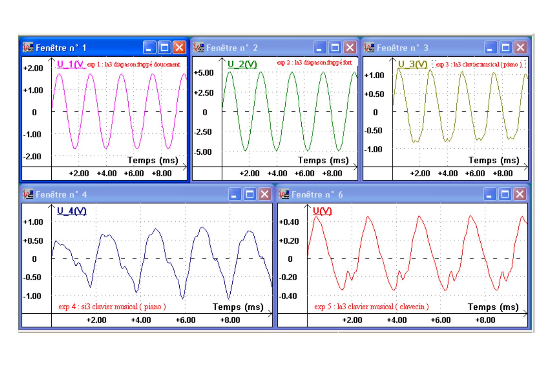This screenshot has width=554, height=392.
Task: Click 'Temps (ms)' label in Fenêtre n° 1
Action: point(153,160)
